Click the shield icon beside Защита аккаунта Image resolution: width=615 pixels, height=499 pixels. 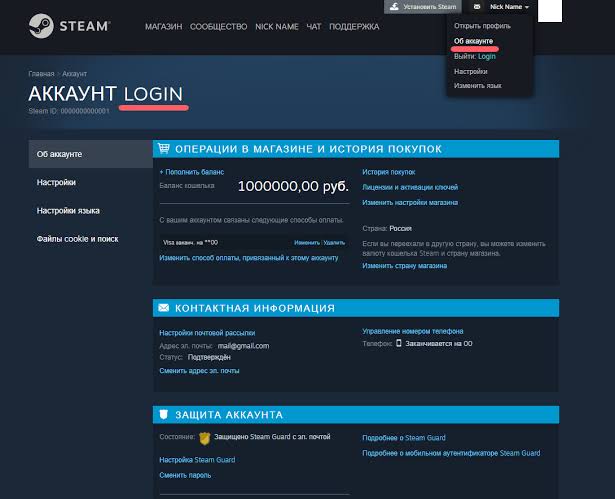(x=164, y=414)
